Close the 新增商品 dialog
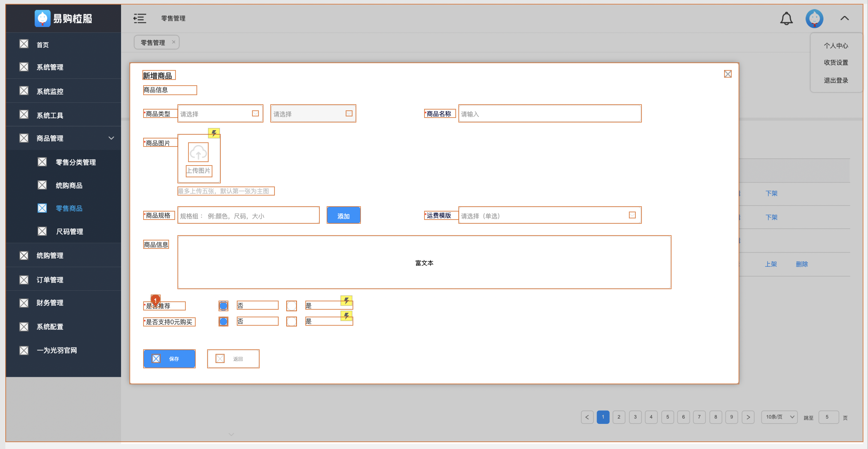Viewport: 868px width, 449px height. pyautogui.click(x=728, y=74)
